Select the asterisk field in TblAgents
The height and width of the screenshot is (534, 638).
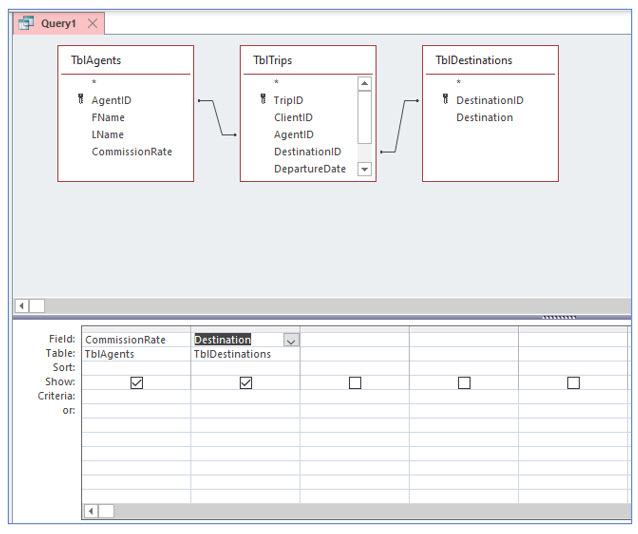point(94,82)
